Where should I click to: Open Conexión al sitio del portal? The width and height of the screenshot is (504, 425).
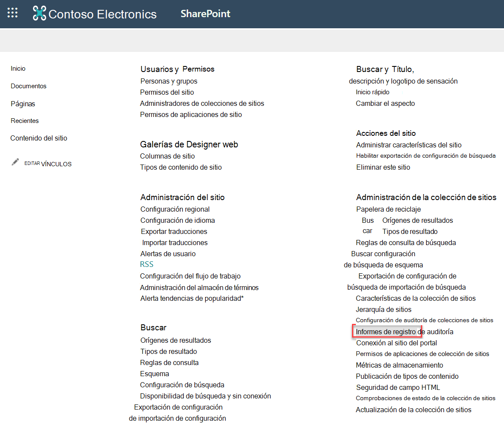(x=397, y=343)
